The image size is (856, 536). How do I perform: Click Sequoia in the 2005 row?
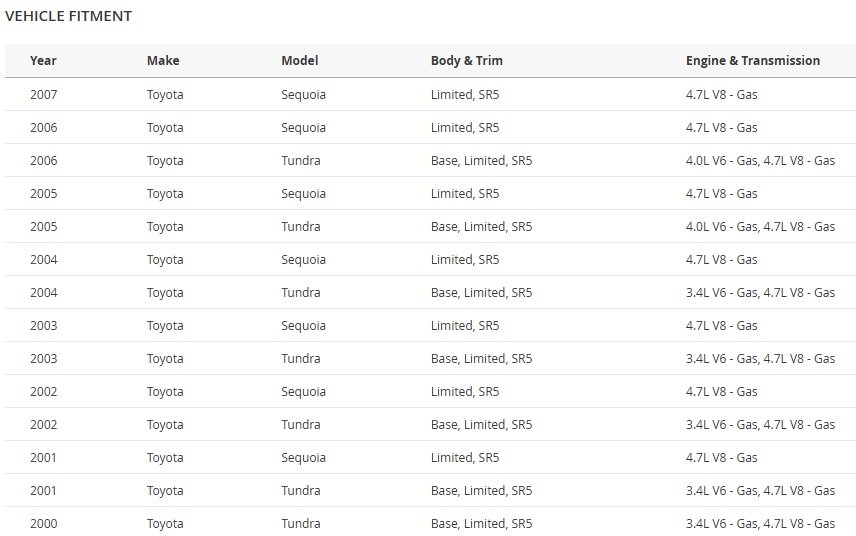304,194
